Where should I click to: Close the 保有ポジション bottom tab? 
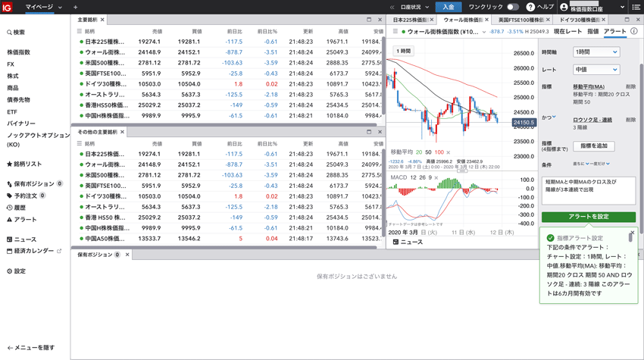click(x=127, y=255)
